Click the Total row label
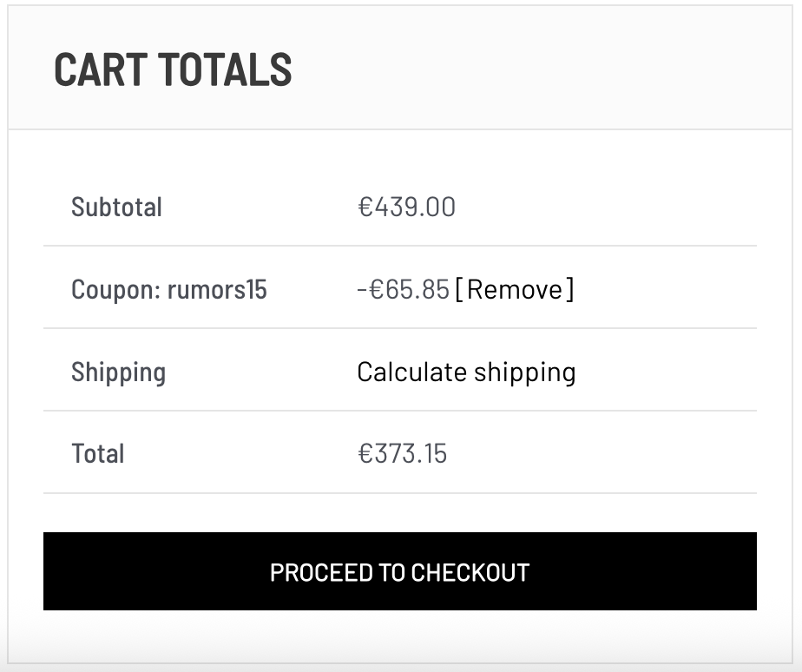 pos(97,453)
